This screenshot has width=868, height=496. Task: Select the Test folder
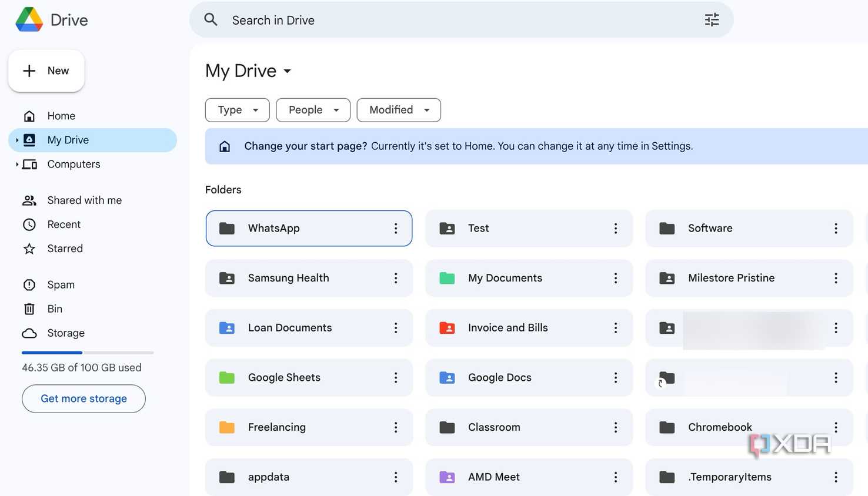tap(529, 228)
